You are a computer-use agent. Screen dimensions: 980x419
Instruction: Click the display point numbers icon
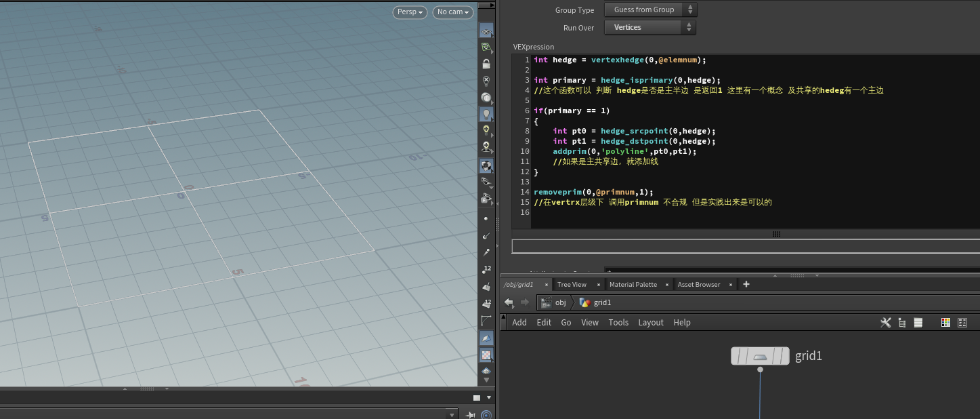(486, 270)
